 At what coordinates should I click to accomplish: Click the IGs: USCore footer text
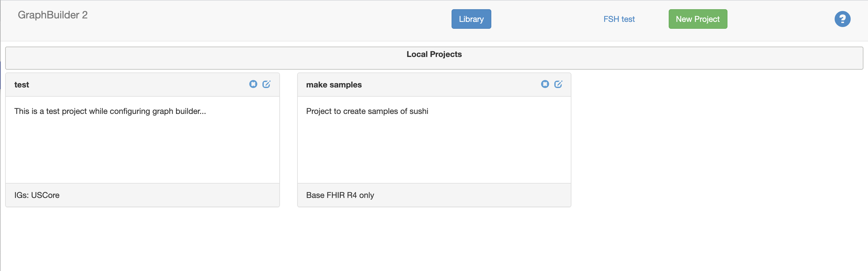click(37, 195)
